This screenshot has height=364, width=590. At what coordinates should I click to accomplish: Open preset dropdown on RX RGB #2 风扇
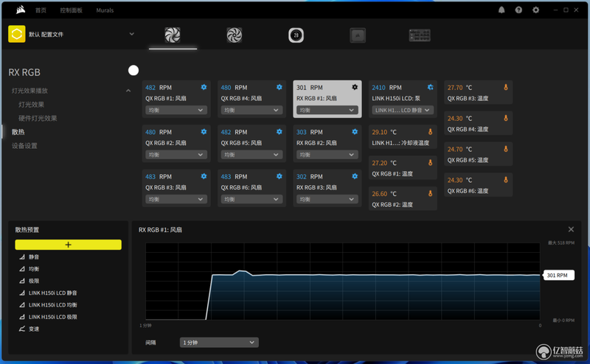[327, 155]
